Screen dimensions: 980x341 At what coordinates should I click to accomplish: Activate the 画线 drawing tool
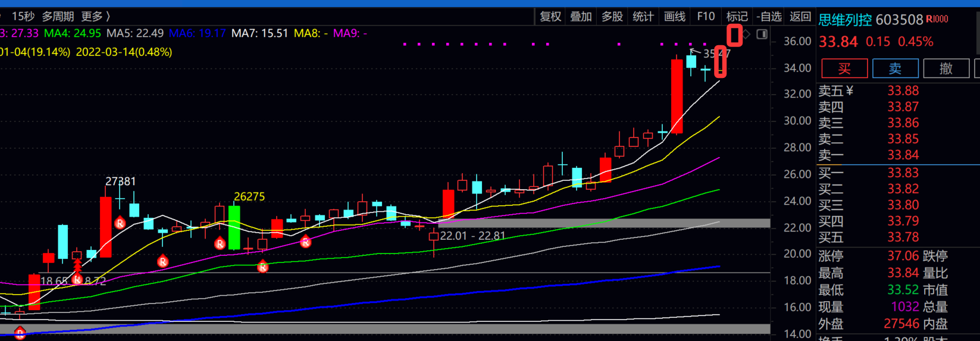point(675,16)
